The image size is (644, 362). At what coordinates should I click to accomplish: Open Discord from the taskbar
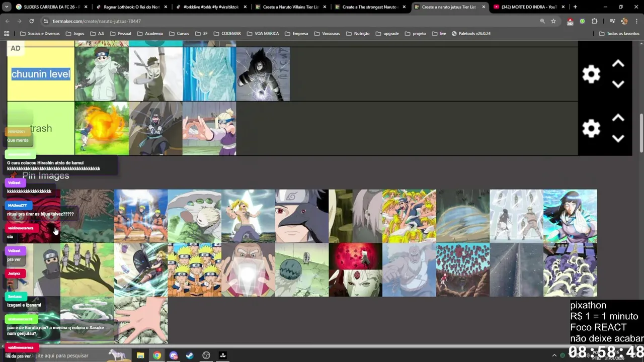pyautogui.click(x=174, y=355)
